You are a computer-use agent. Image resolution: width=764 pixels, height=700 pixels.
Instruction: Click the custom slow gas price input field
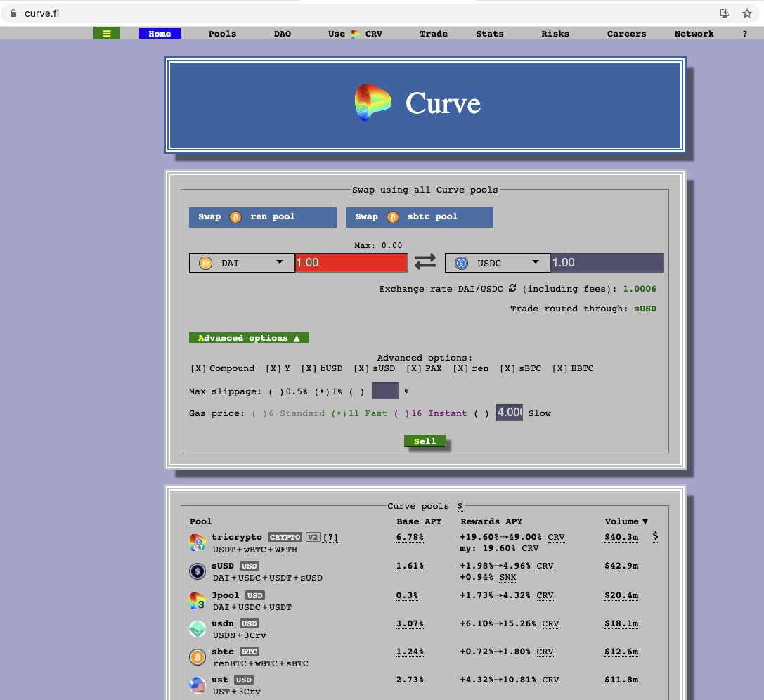(x=508, y=413)
